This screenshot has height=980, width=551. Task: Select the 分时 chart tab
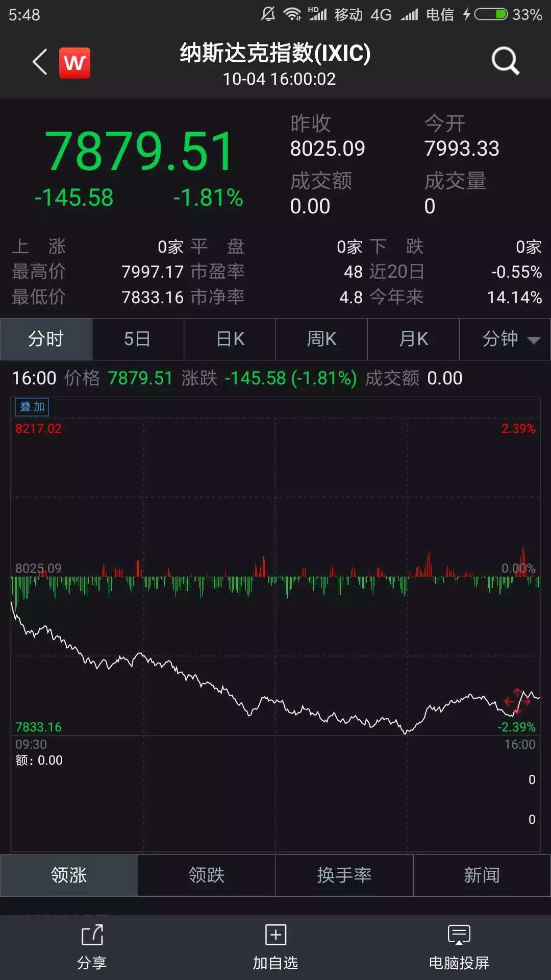tap(46, 339)
